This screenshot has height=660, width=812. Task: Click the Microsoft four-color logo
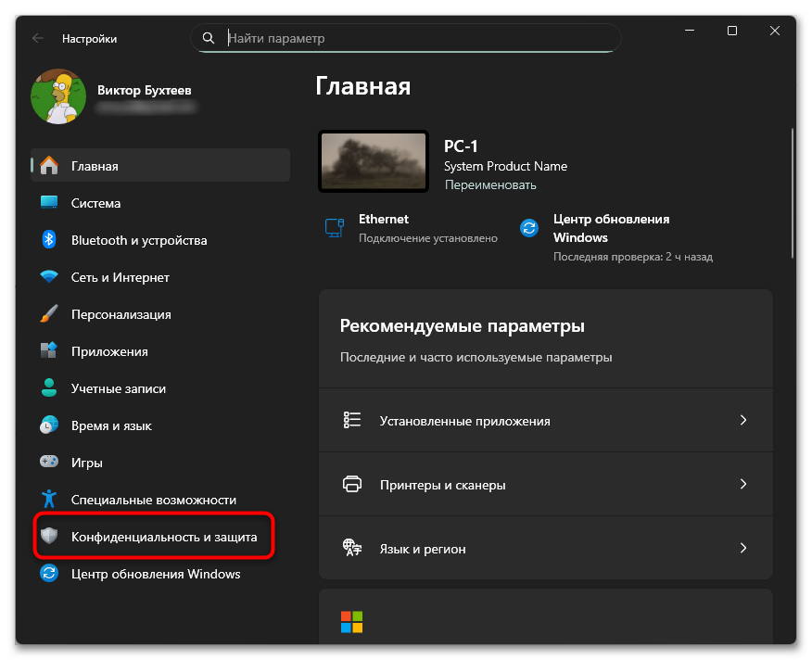[x=352, y=622]
